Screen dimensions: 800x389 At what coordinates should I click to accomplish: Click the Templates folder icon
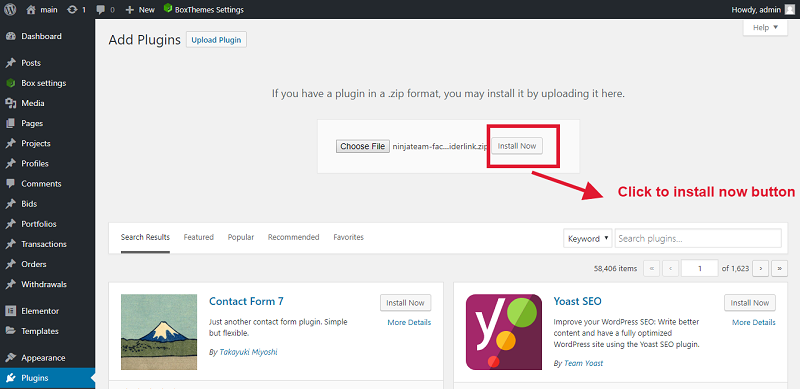[x=10, y=331]
